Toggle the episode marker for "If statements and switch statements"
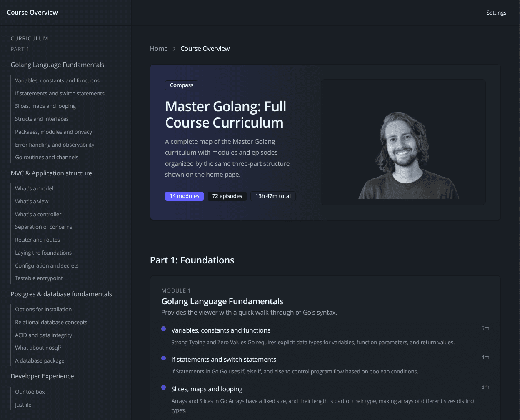 tap(163, 358)
